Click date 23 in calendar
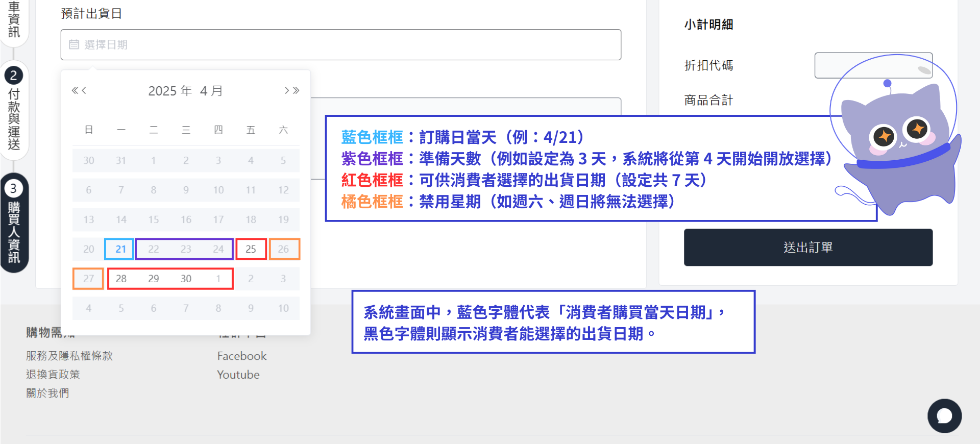The image size is (980, 444). [x=186, y=249]
